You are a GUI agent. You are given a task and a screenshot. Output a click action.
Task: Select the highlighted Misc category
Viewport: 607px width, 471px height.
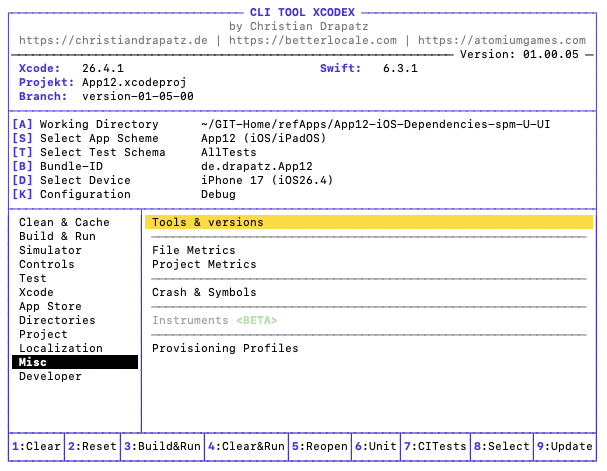coord(75,362)
